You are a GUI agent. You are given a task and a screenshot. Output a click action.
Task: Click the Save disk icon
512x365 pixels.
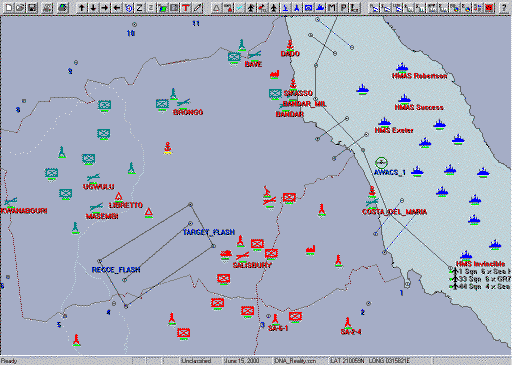click(32, 7)
